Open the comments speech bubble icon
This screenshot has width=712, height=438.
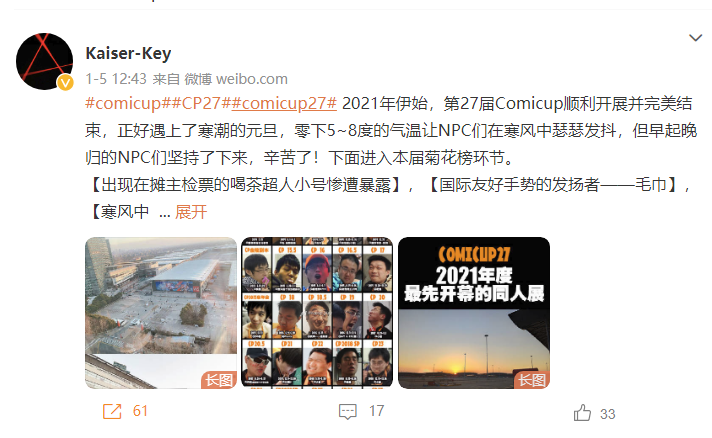pyautogui.click(x=348, y=412)
